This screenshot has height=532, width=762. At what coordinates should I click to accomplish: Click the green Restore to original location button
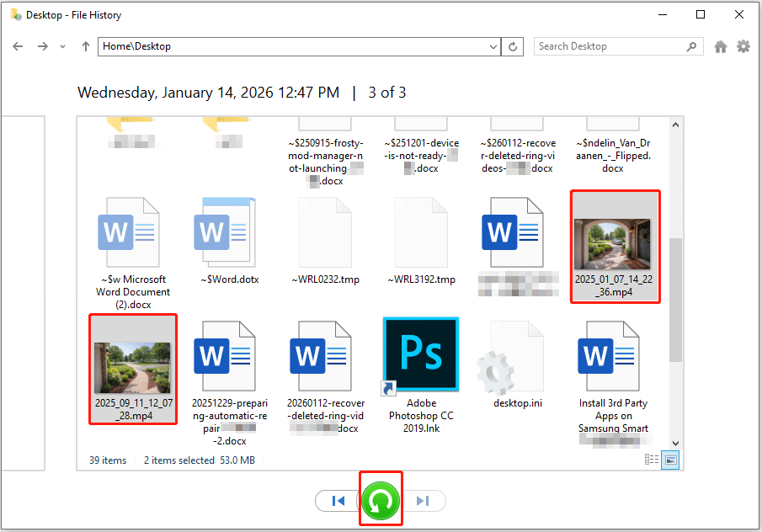point(381,500)
